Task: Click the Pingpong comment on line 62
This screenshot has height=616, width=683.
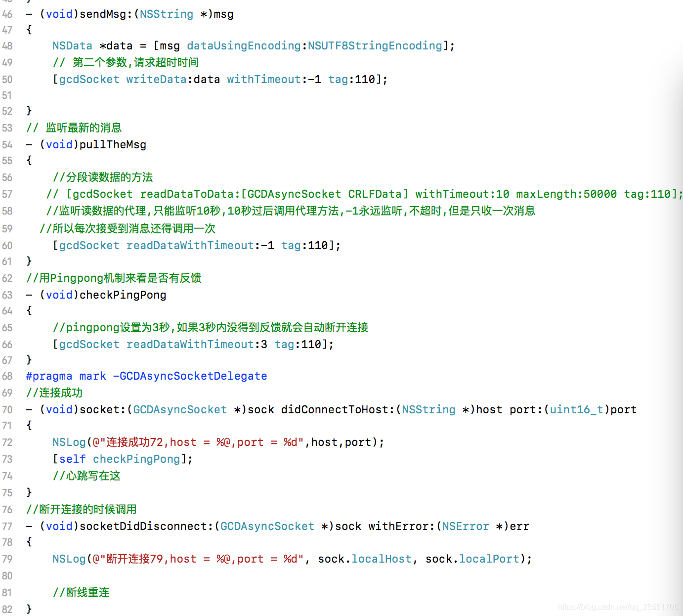Action: tap(114, 278)
